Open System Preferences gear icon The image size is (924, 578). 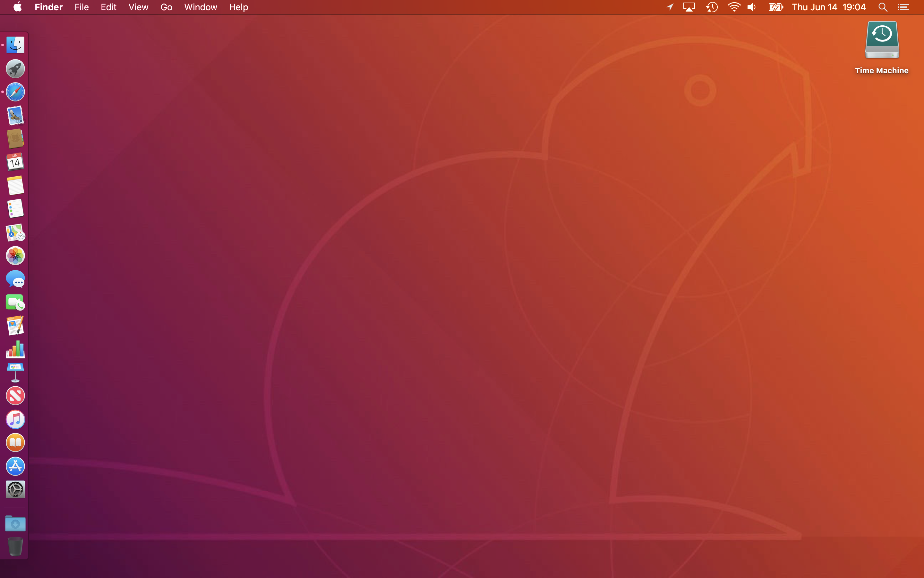point(15,489)
